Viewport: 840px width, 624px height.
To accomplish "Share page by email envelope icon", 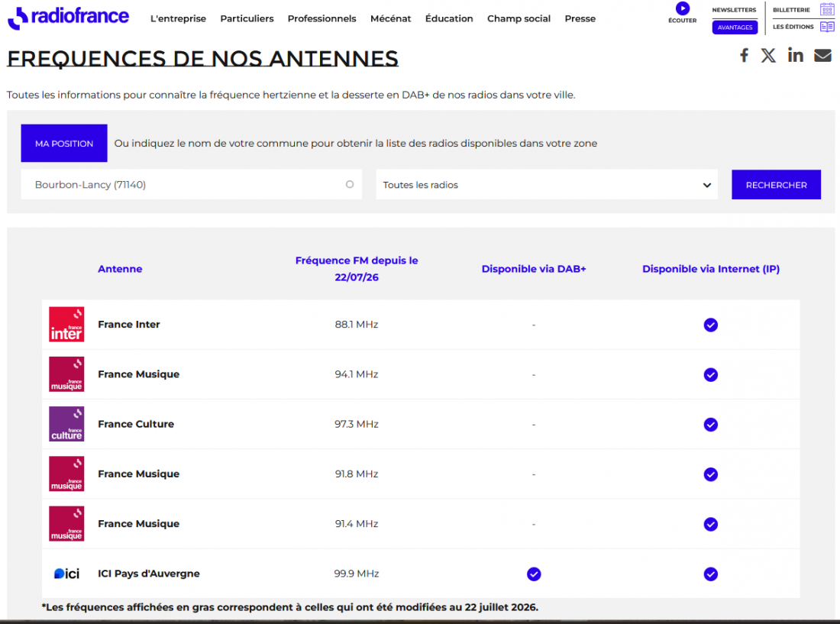I will pos(823,55).
